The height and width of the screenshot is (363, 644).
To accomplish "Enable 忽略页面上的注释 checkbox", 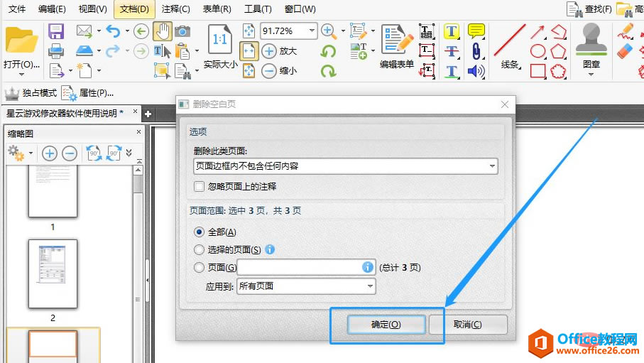I will pyautogui.click(x=200, y=187).
